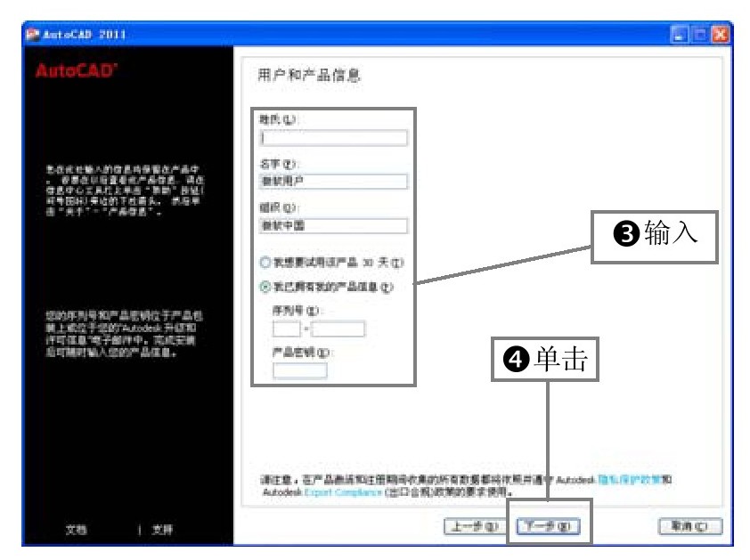Click the red AutoCAD logo text

(76, 70)
